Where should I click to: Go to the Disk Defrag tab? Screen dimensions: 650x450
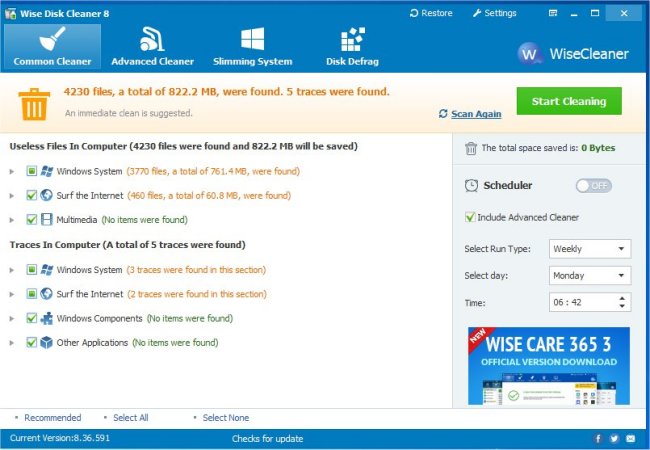click(x=352, y=46)
